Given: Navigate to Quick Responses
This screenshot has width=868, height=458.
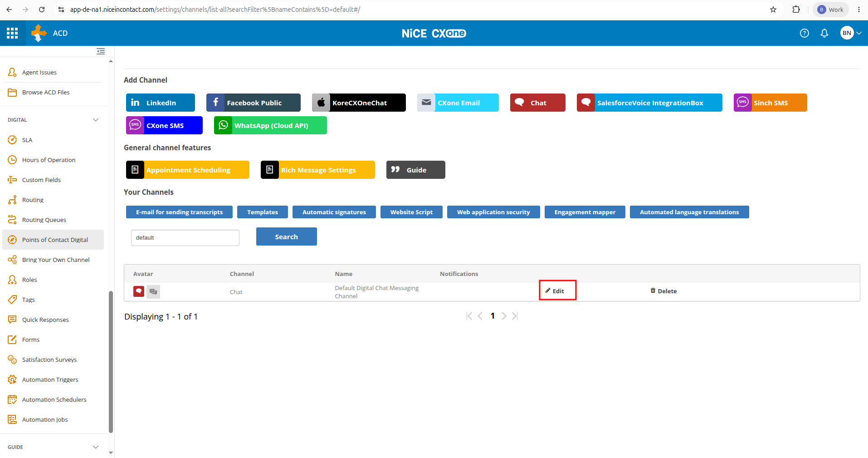Looking at the screenshot, I should pyautogui.click(x=45, y=320).
